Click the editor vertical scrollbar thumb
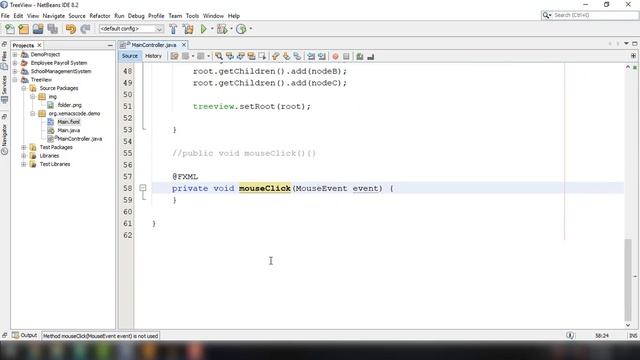Screen dimensions: 640x360 (x=628, y=280)
